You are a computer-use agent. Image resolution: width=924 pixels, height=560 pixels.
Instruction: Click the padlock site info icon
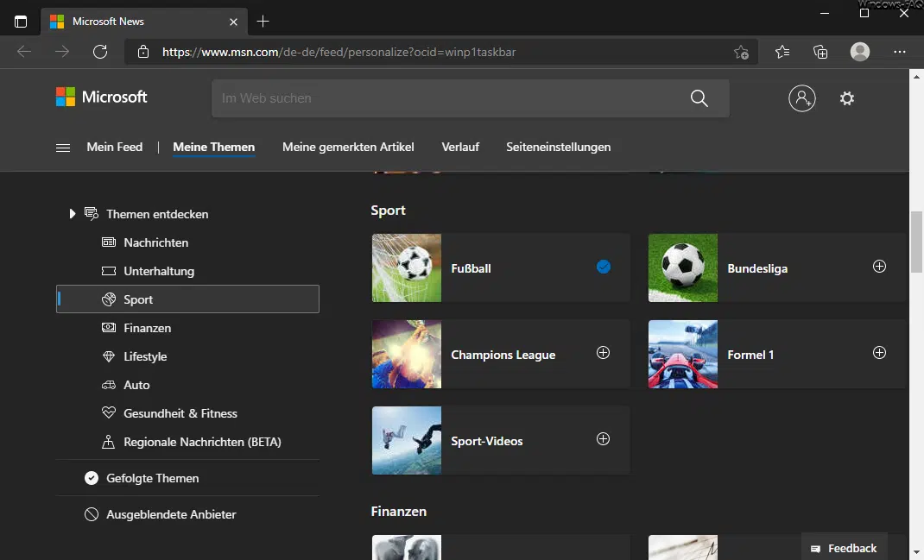(x=143, y=52)
